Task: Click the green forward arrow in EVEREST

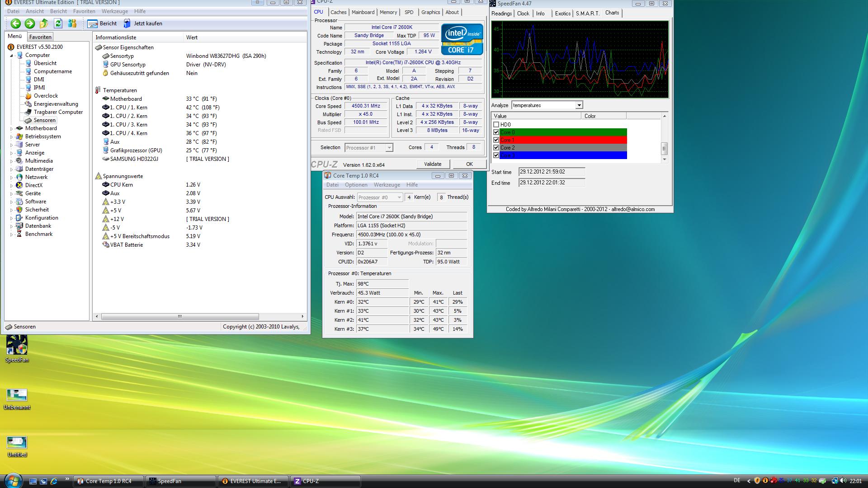Action: click(x=30, y=23)
